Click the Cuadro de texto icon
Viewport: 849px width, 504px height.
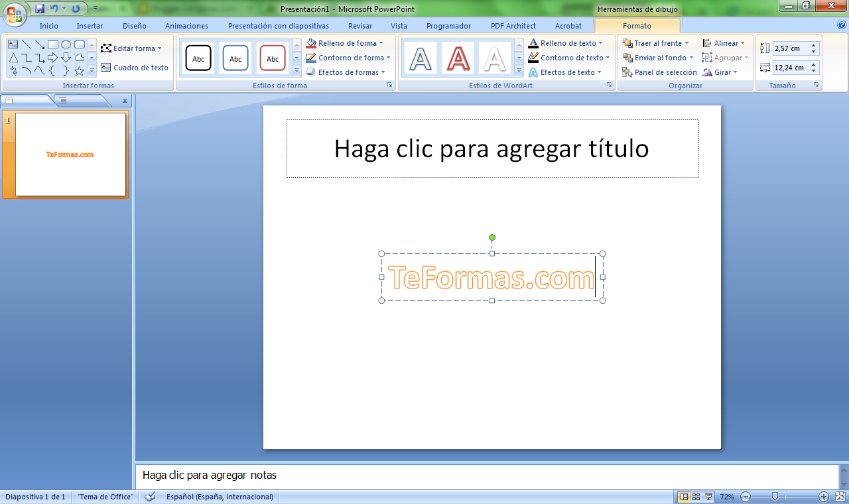106,68
